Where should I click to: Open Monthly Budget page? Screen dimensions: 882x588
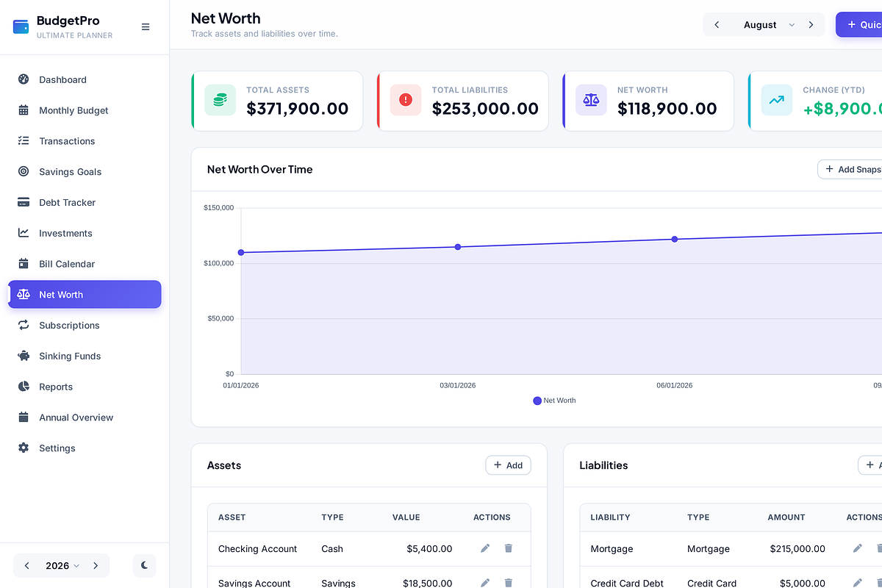[85, 110]
